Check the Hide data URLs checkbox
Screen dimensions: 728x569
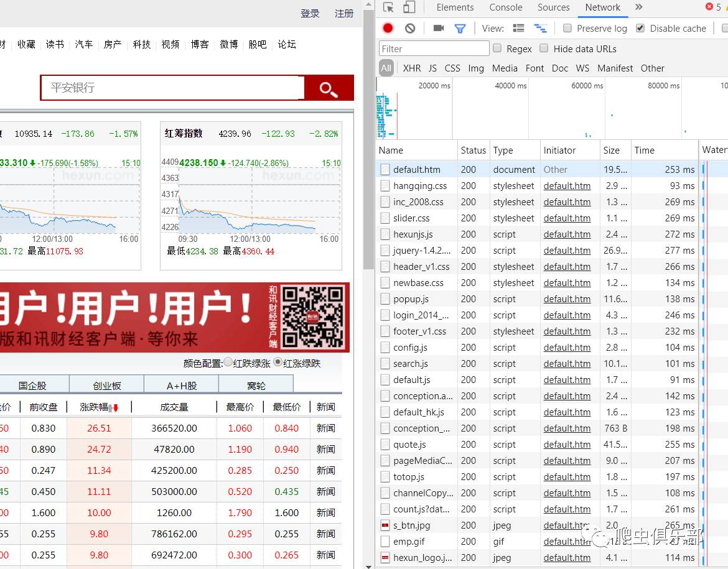(544, 48)
